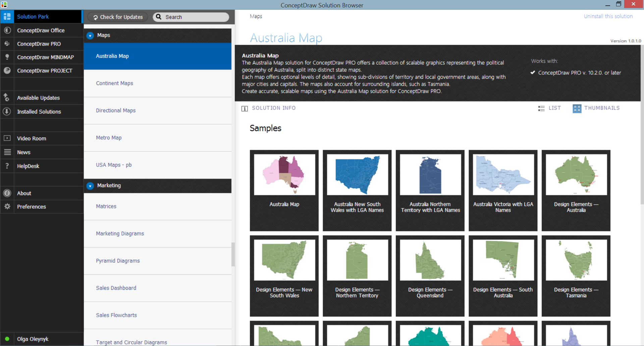Click the ConceptDraw Office icon
The width and height of the screenshot is (644, 346).
(x=7, y=30)
